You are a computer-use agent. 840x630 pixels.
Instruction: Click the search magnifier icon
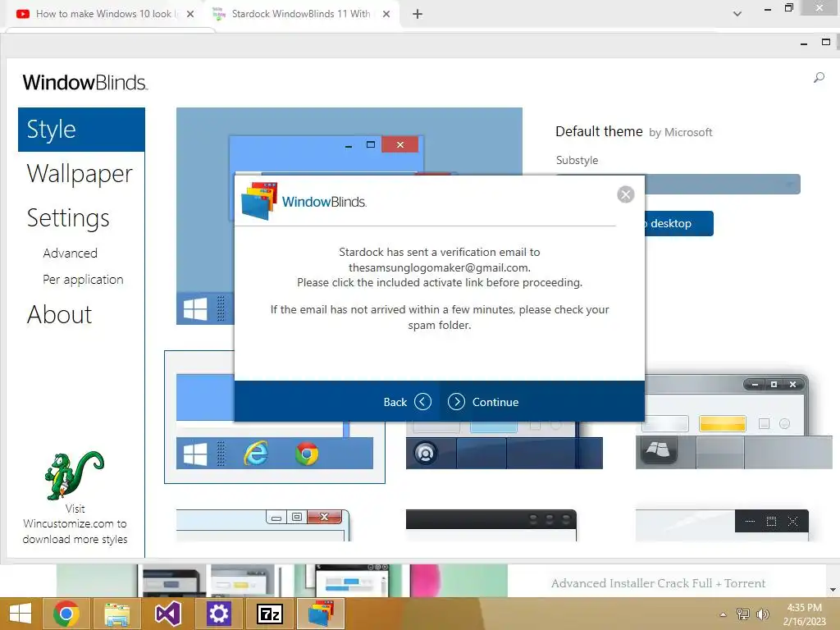click(x=819, y=78)
